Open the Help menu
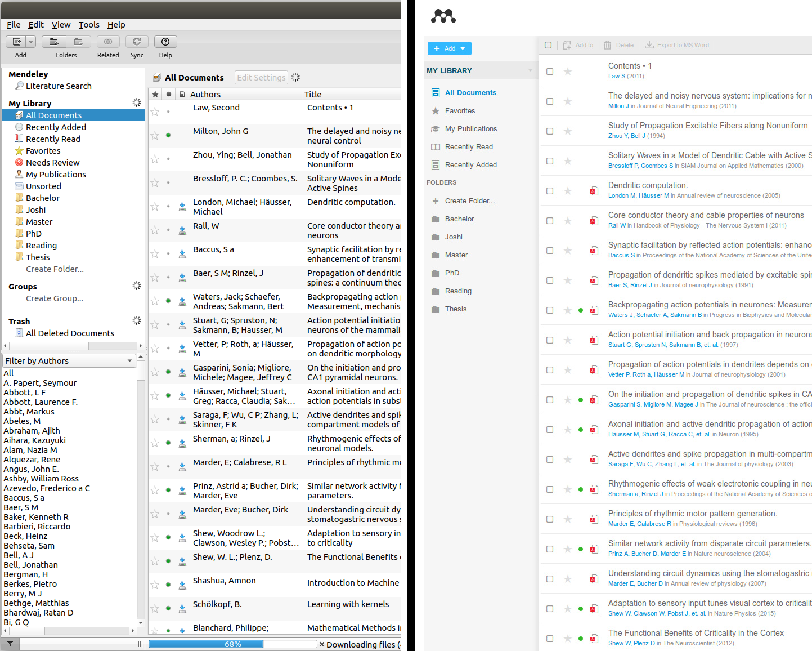The height and width of the screenshot is (651, 812). (116, 25)
